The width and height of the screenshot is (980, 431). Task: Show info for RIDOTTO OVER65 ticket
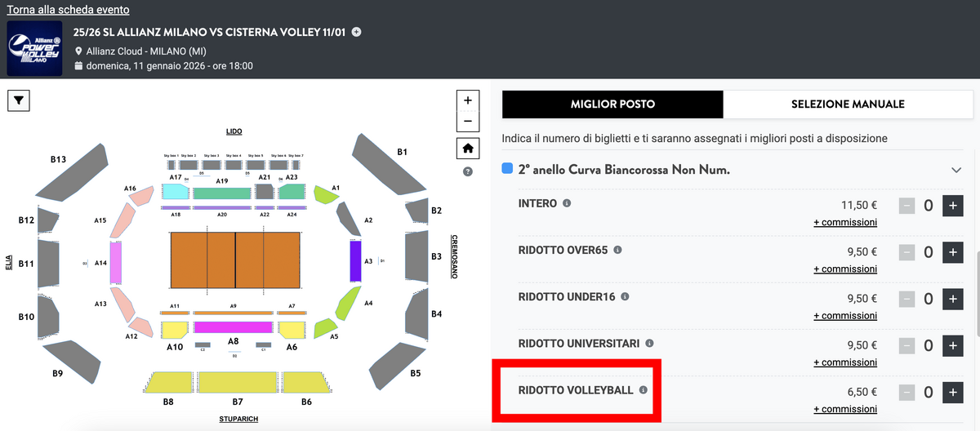(x=617, y=250)
